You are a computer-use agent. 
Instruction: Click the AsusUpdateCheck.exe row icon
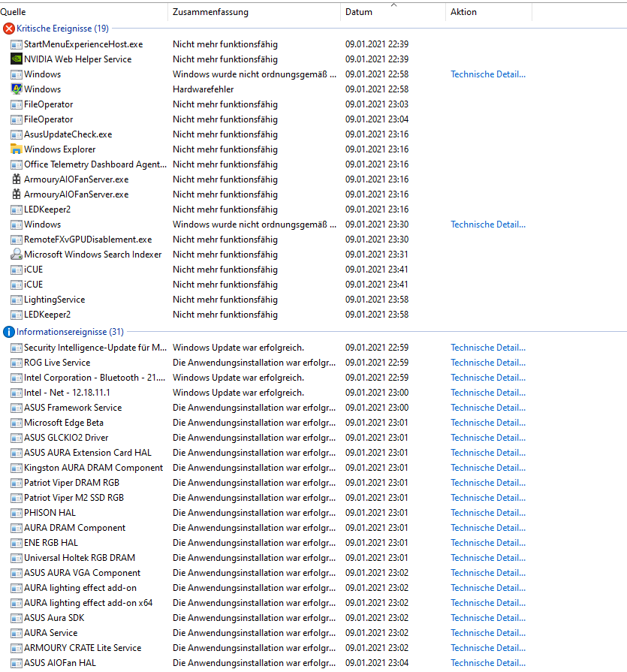click(x=17, y=134)
